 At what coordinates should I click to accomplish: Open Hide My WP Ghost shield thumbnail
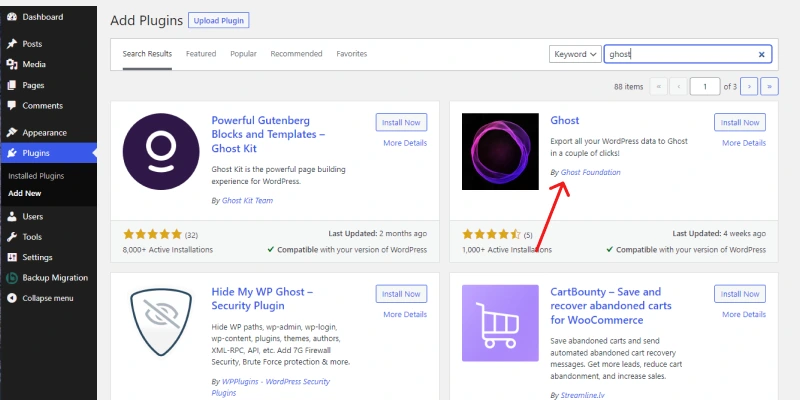[x=161, y=322]
